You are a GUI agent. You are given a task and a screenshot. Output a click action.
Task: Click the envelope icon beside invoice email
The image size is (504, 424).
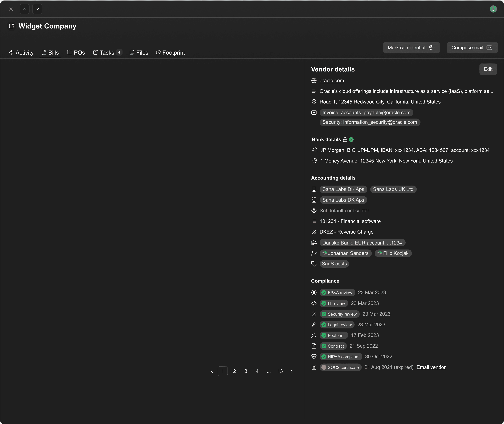pyautogui.click(x=314, y=113)
